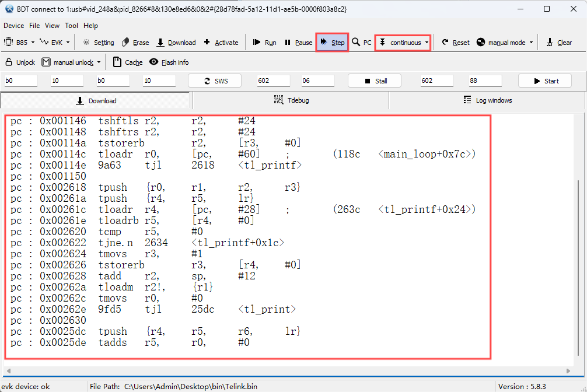Switch to the Tdebug tab
587x392 pixels.
291,100
